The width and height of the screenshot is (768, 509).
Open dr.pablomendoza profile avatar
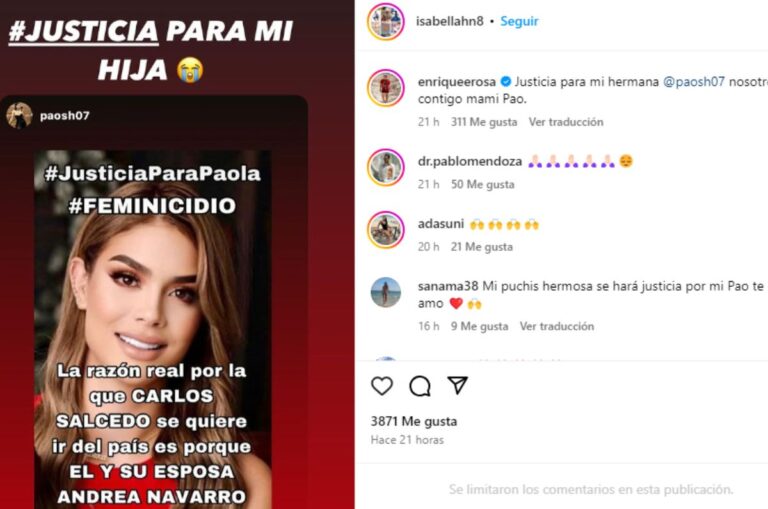[385, 168]
